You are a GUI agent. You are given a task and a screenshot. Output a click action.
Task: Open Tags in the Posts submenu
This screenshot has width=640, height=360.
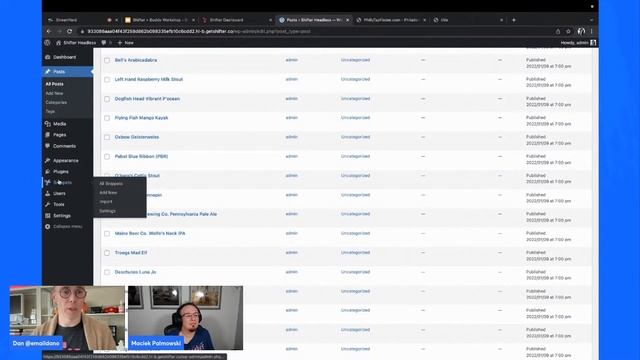coord(50,111)
